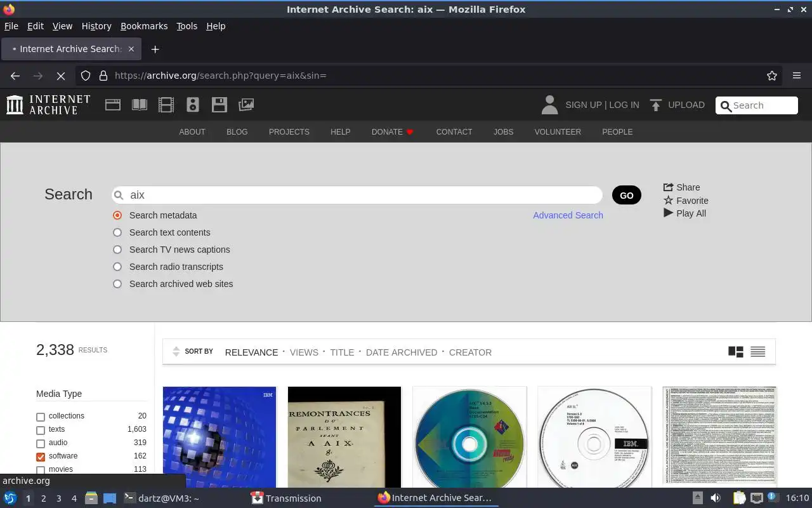Click the tracking protection shield icon

pyautogui.click(x=86, y=76)
